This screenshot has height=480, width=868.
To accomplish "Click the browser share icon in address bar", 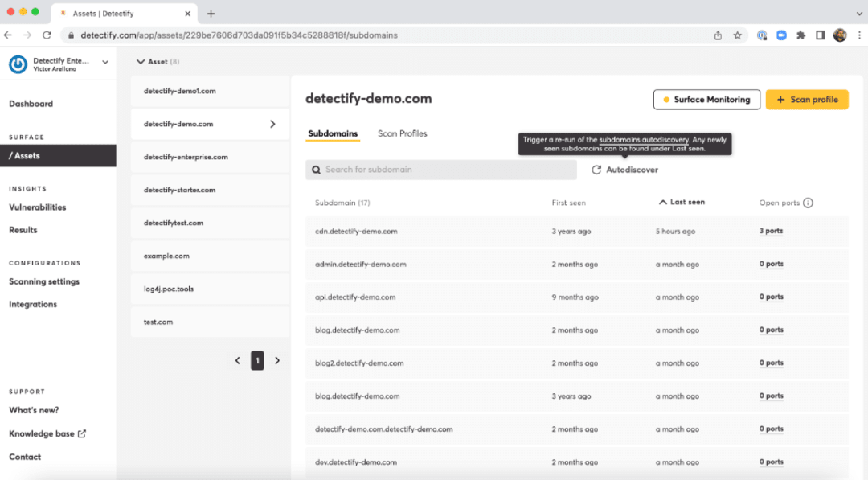I will click(718, 35).
